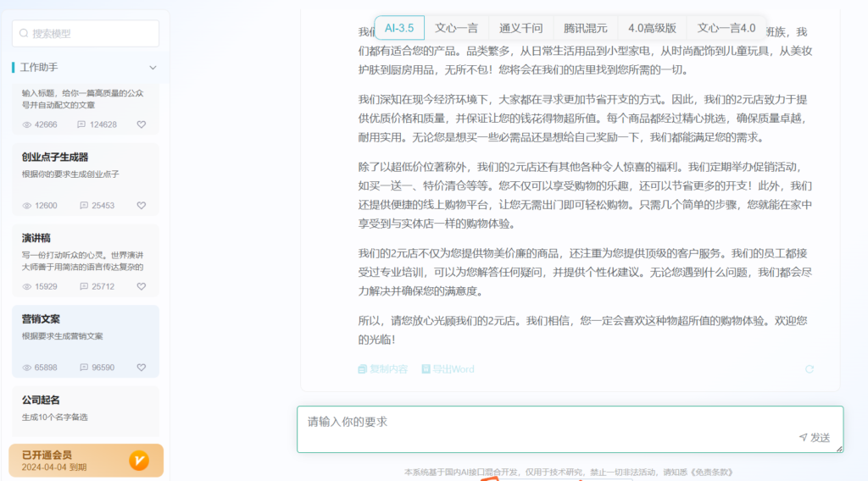Open the 公司起名 card
The width and height of the screenshot is (868, 481).
86,411
